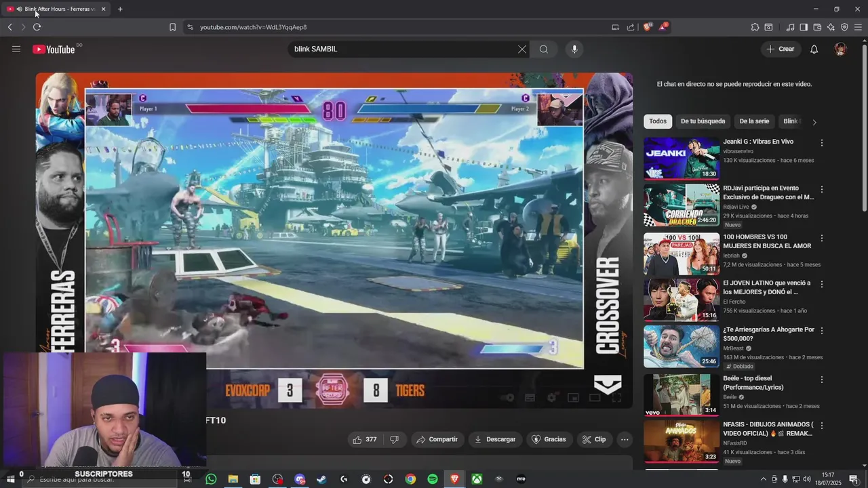Open options for Beéle top diesel video
The height and width of the screenshot is (488, 868).
[821, 380]
